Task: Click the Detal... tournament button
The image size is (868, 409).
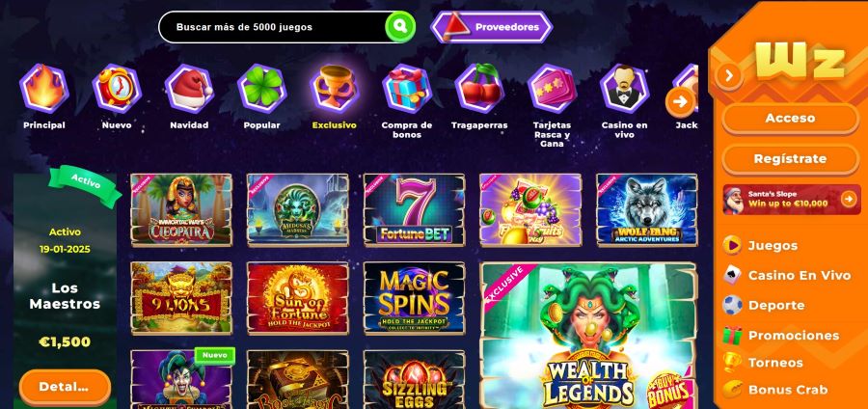Action: tap(65, 387)
